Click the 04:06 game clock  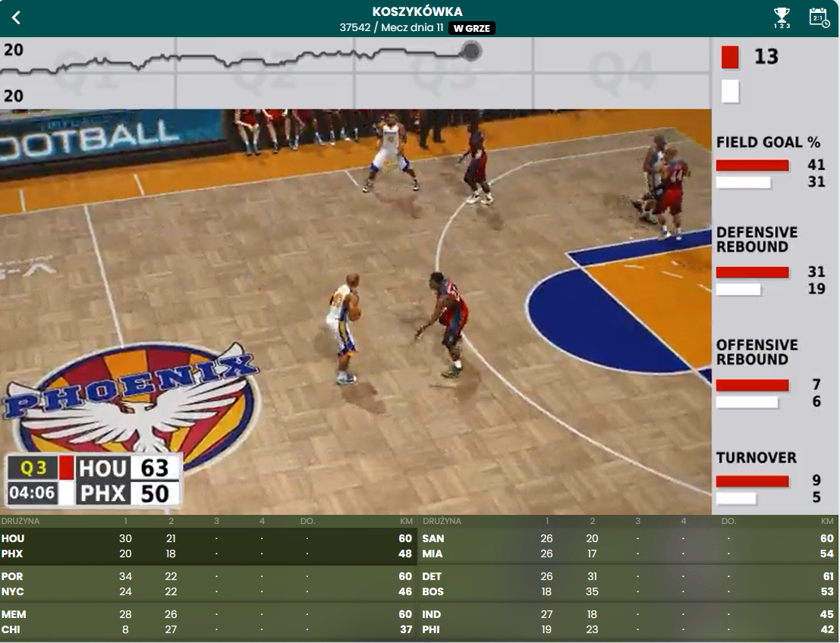(x=32, y=493)
